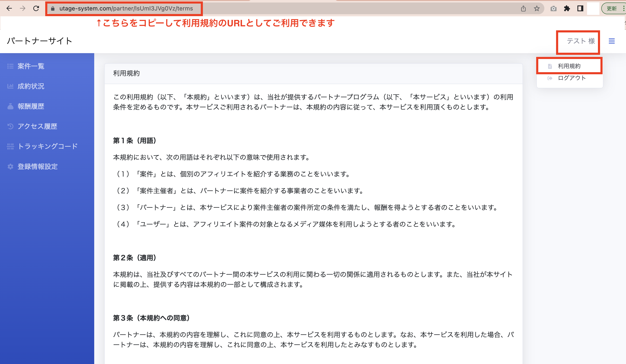Open 登録情報設定 settings page
This screenshot has height=364, width=626.
37,166
